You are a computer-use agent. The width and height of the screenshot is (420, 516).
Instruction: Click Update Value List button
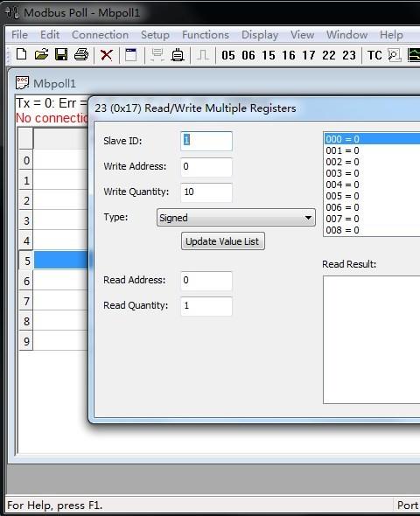pos(222,241)
